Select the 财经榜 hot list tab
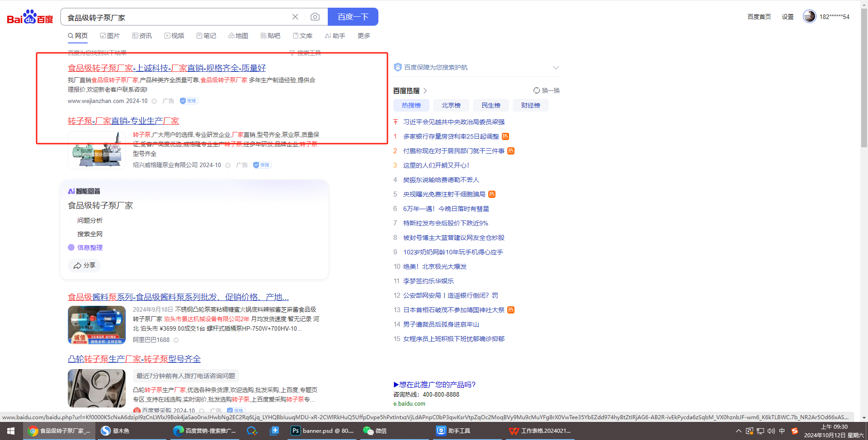This screenshot has height=440, width=868. (x=530, y=105)
